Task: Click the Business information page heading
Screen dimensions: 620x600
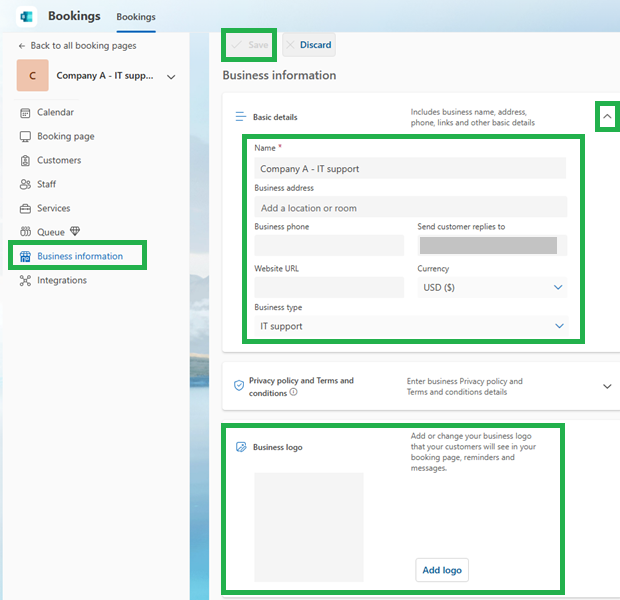Action: point(279,75)
